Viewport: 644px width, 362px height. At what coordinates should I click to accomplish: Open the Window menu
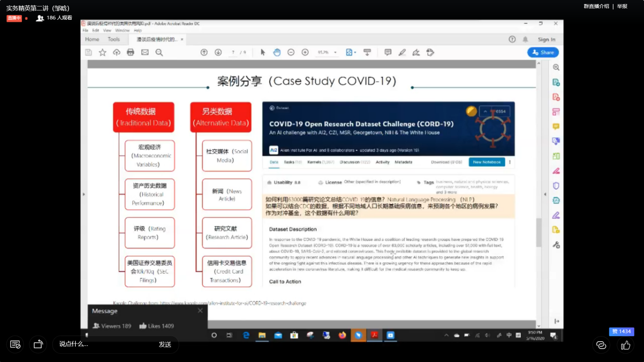pos(122,30)
